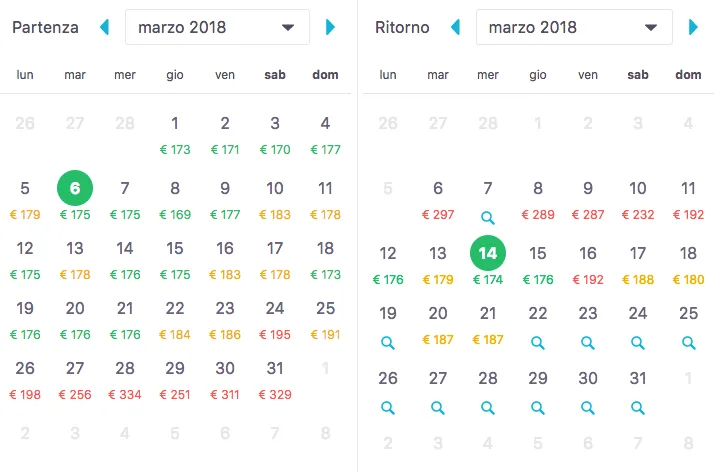Search price for return March 26
Image resolution: width=717 pixels, height=472 pixels.
(x=388, y=408)
